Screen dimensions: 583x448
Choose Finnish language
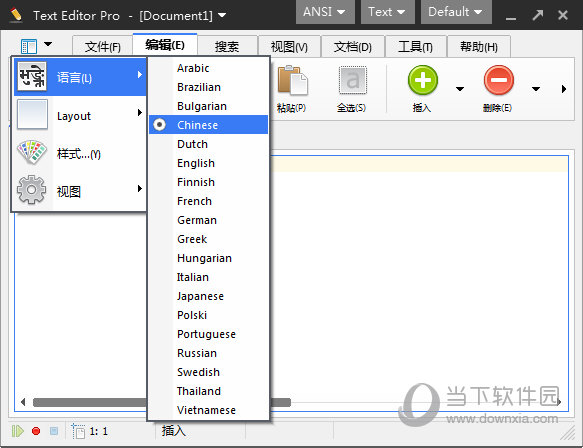pos(208,182)
